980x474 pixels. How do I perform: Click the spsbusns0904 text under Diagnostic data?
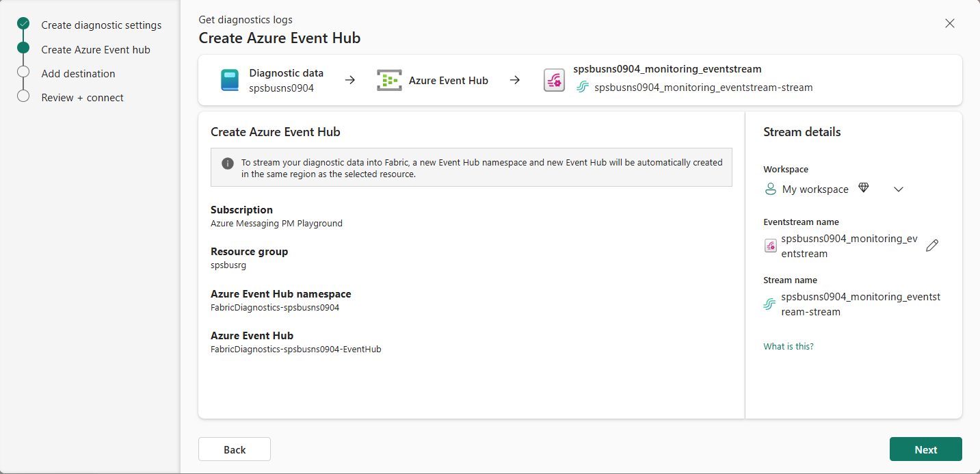(282, 88)
